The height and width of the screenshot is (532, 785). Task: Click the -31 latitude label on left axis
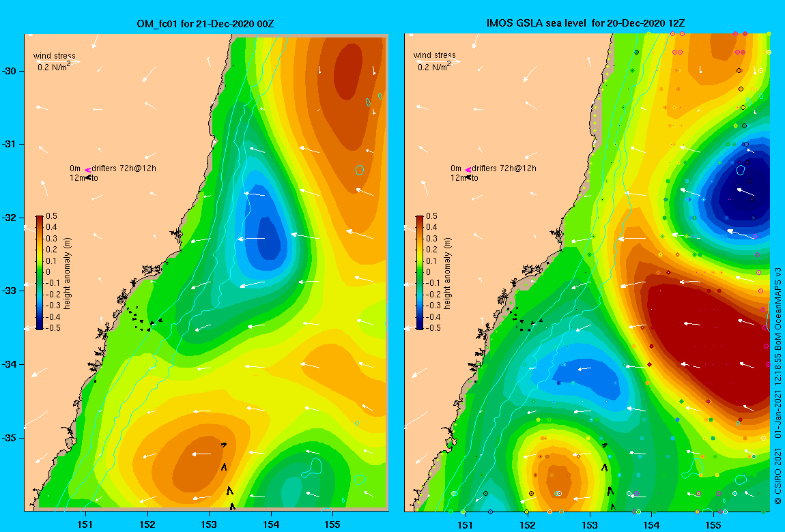click(10, 144)
